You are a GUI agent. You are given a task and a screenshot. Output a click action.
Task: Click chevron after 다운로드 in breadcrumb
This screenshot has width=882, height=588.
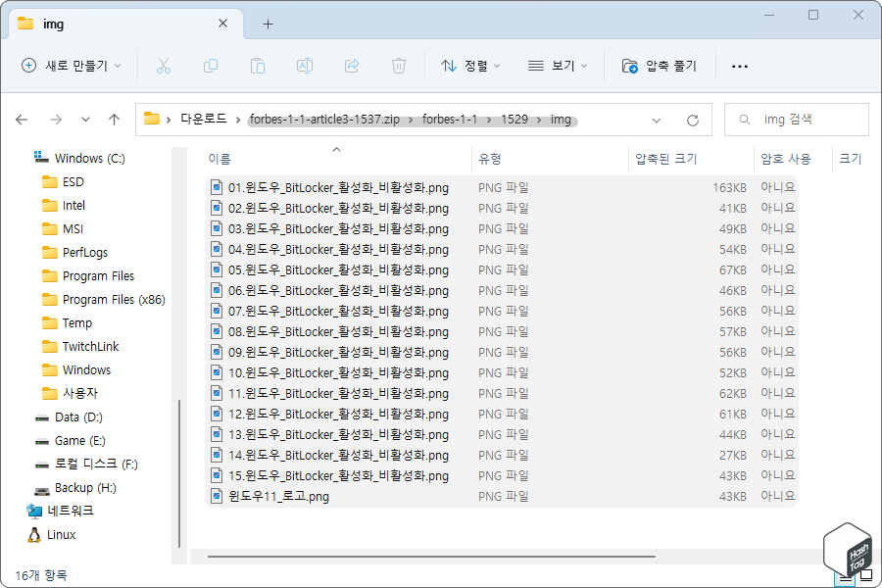(238, 120)
